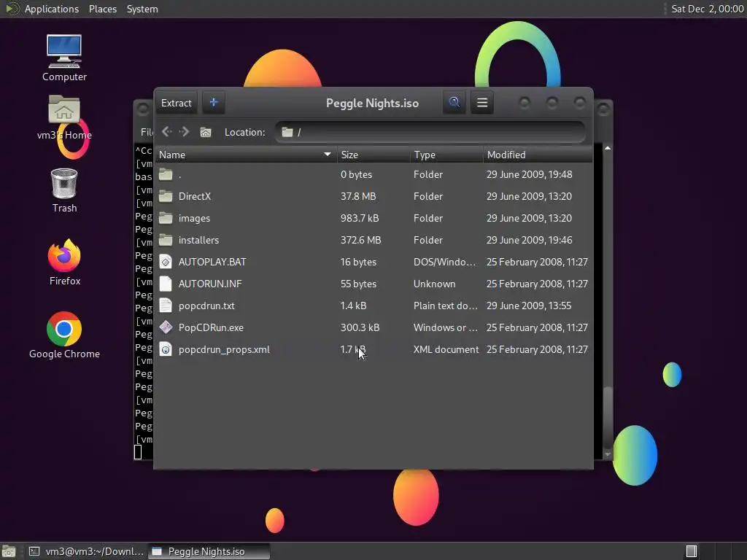This screenshot has height=560, width=747.
Task: Open the Computer desktop icon
Action: (64, 58)
